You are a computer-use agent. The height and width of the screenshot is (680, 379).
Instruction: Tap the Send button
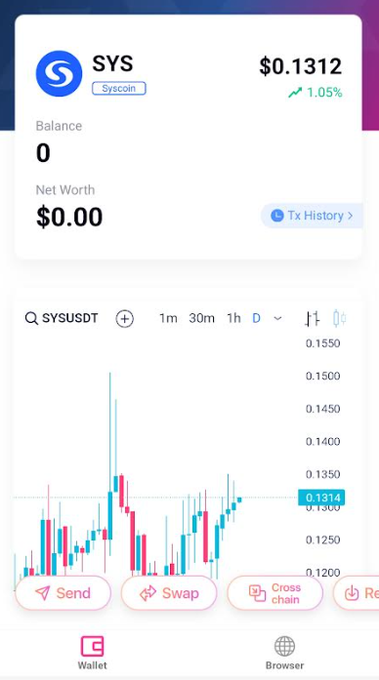click(63, 593)
